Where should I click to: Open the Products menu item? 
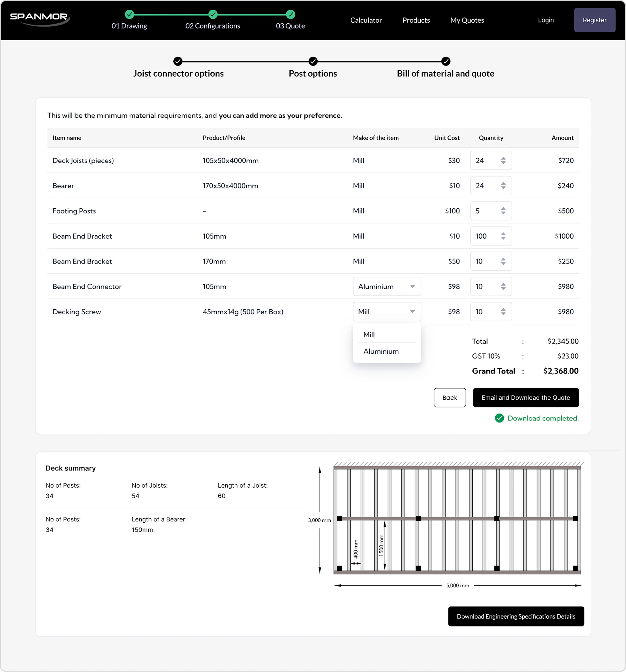(x=416, y=20)
